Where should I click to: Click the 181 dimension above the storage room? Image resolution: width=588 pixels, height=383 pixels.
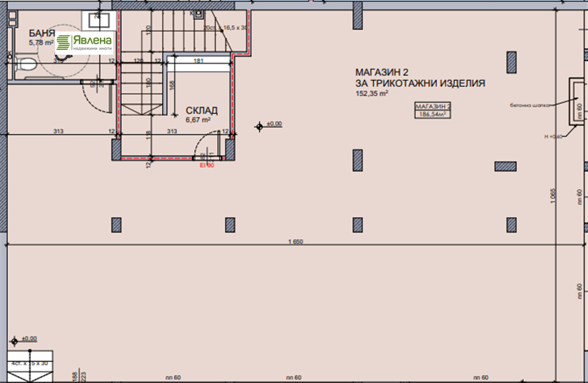(x=198, y=61)
